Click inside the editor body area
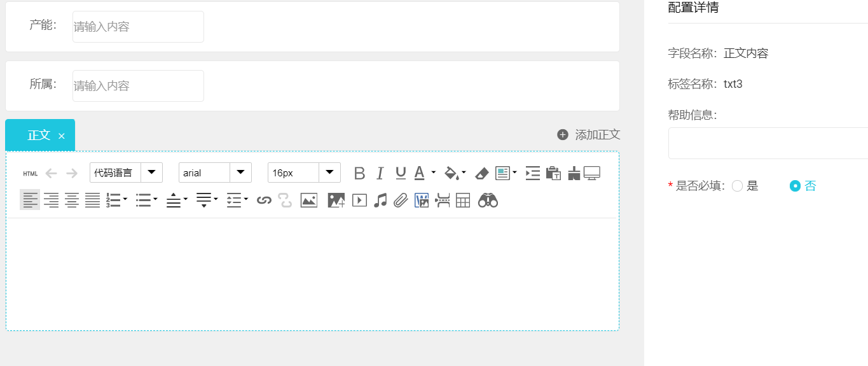 click(312, 274)
